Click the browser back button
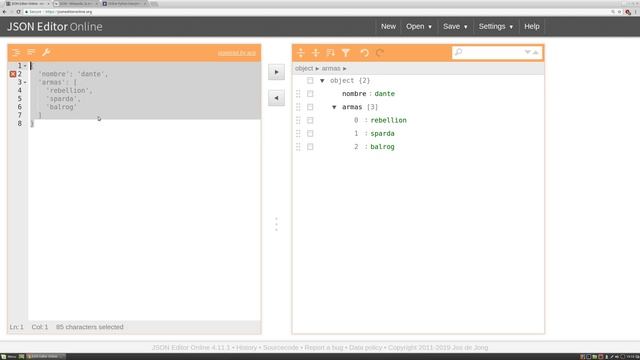 (4, 12)
